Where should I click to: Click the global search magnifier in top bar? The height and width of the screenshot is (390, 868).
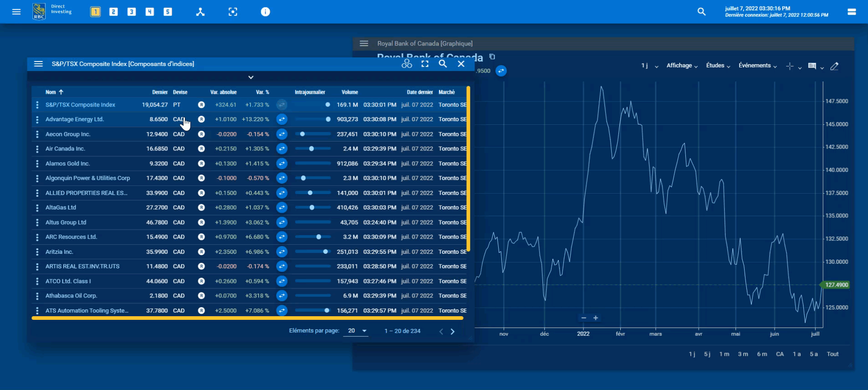point(701,12)
